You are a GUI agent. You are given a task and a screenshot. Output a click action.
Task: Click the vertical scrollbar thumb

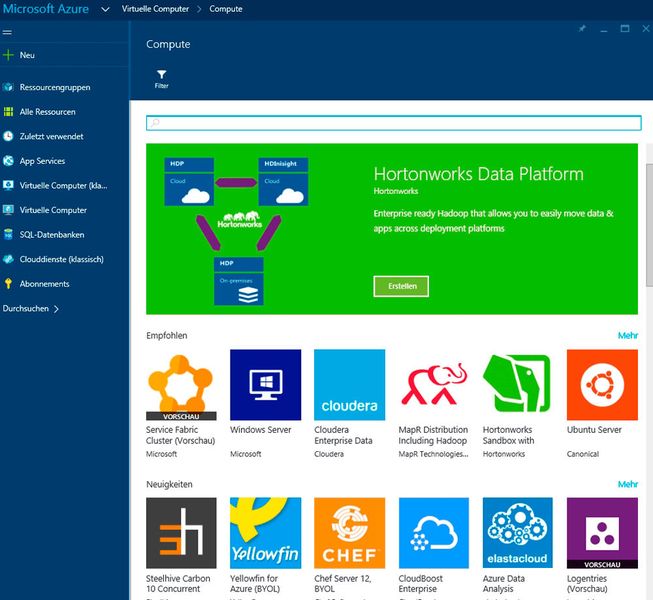tap(649, 225)
